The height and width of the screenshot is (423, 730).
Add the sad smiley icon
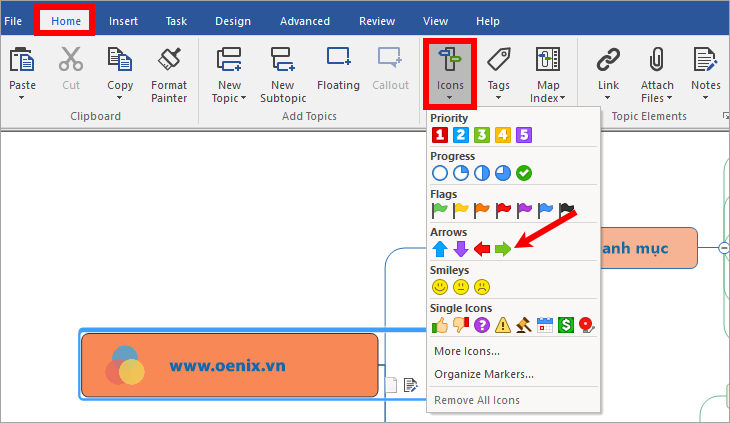coord(481,287)
